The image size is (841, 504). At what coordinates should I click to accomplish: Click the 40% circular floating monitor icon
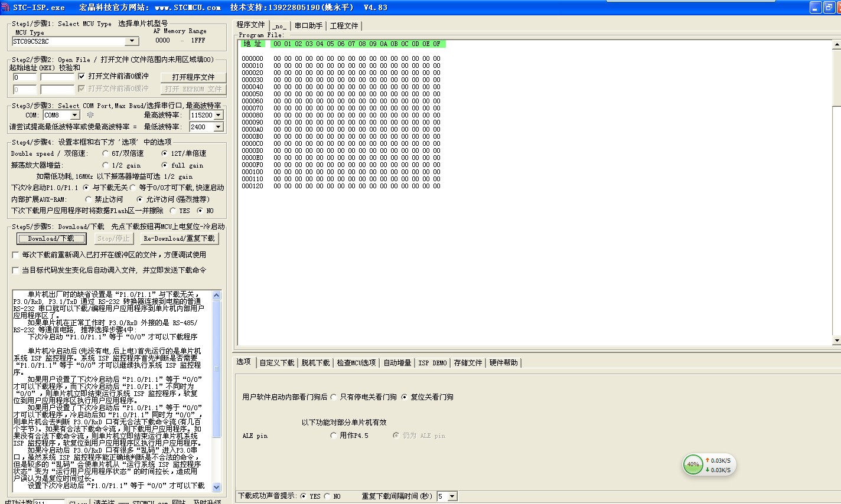tap(693, 464)
